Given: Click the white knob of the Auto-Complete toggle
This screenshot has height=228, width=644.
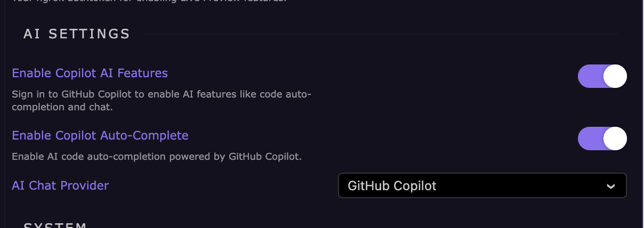Looking at the screenshot, I should click(615, 139).
